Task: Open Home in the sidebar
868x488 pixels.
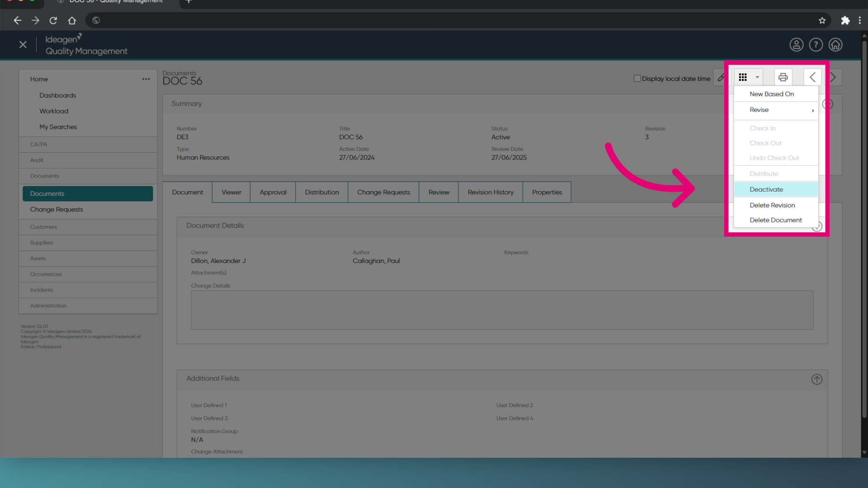Action: [x=39, y=79]
